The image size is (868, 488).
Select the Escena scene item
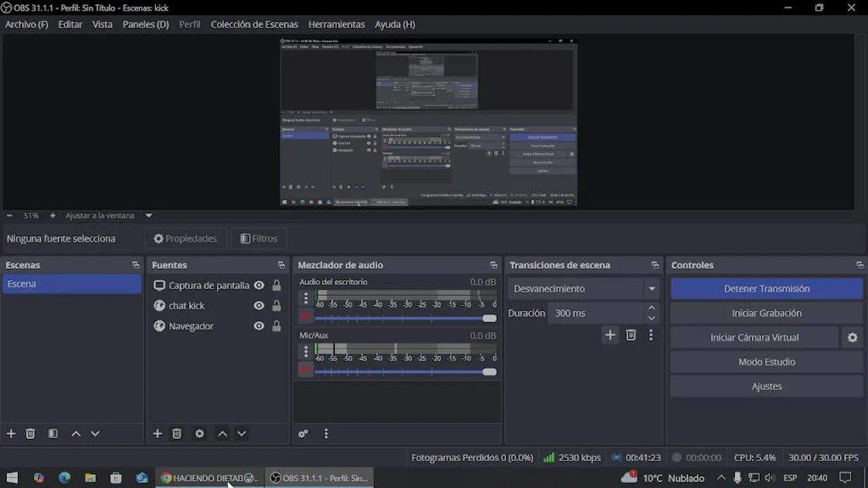tap(72, 284)
